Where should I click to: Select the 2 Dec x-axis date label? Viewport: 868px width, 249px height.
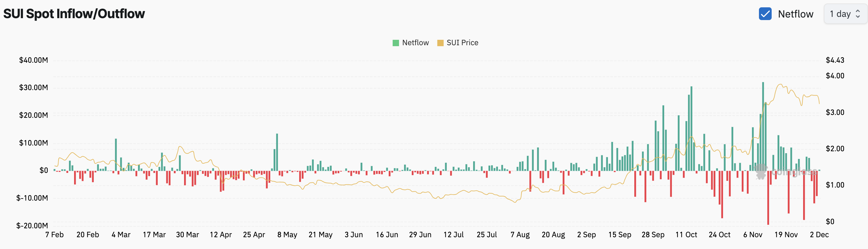[x=819, y=234]
